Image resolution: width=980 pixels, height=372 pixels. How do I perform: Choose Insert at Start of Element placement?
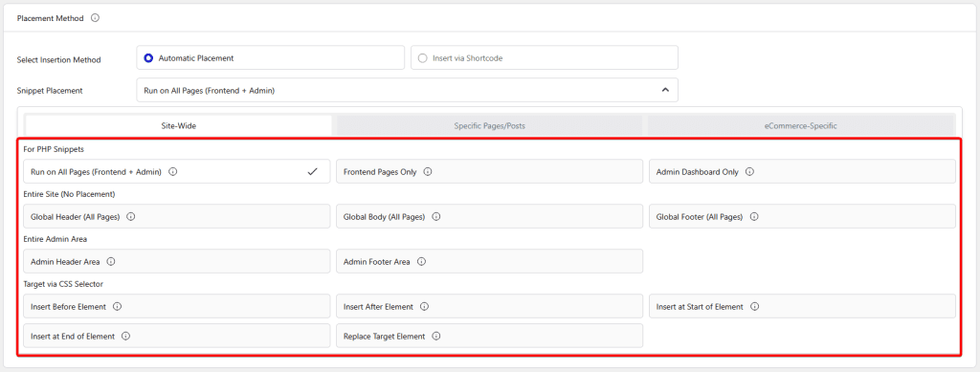click(803, 306)
